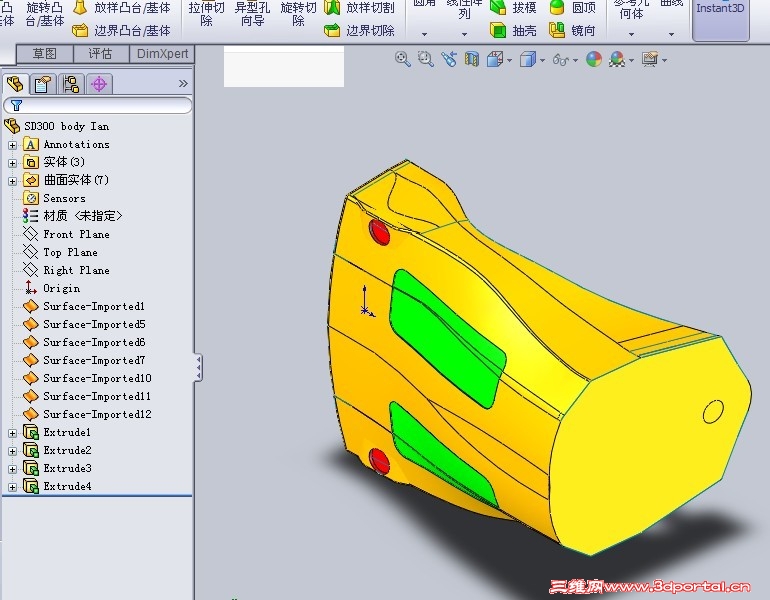The width and height of the screenshot is (770, 600).
Task: Expand the Annotations node
Action: click(x=12, y=145)
